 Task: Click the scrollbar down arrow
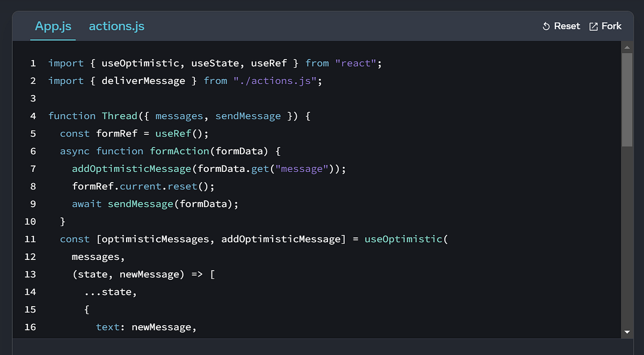[626, 331]
